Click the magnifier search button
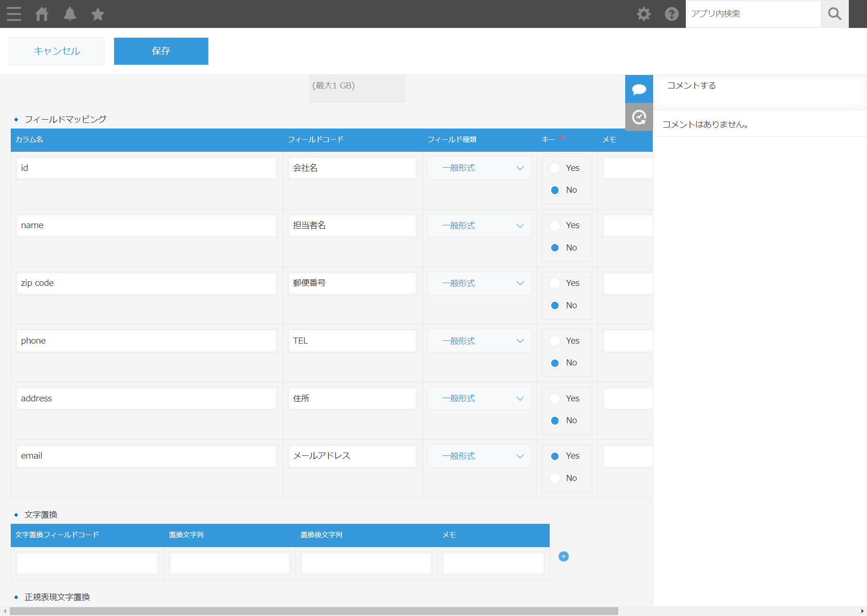This screenshot has width=867, height=616. coord(835,14)
